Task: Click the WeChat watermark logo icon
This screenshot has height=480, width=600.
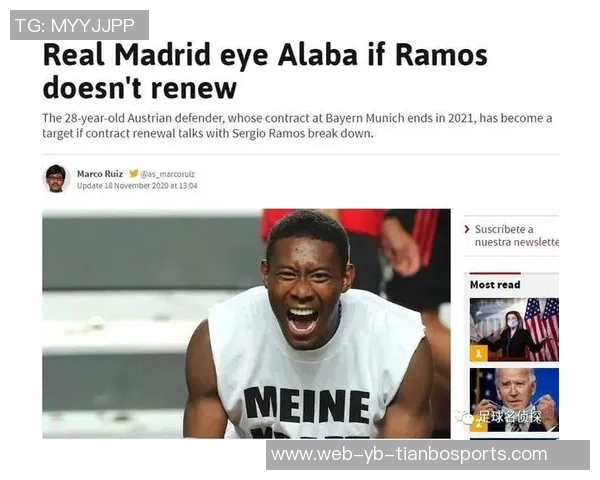Action: pos(464,418)
